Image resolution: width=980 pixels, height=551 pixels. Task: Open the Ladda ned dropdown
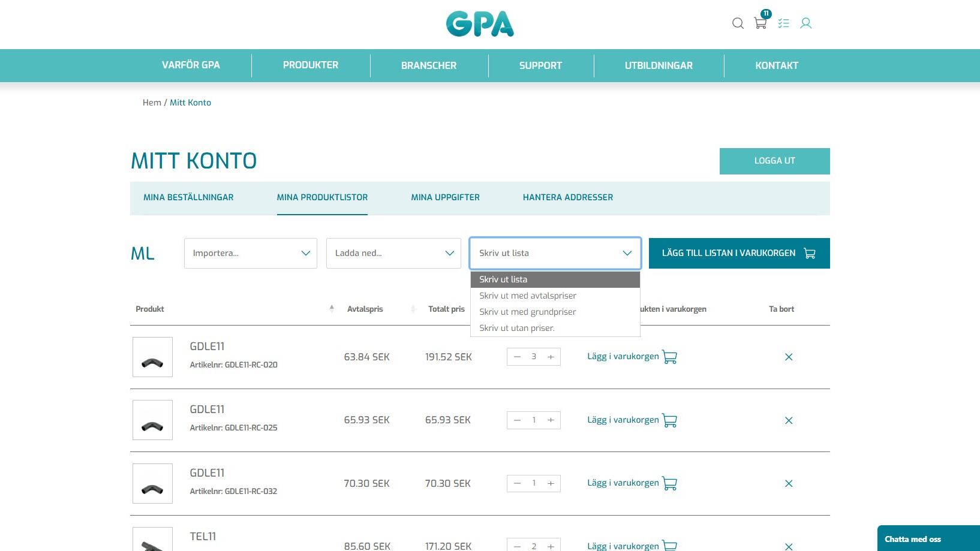(x=393, y=253)
